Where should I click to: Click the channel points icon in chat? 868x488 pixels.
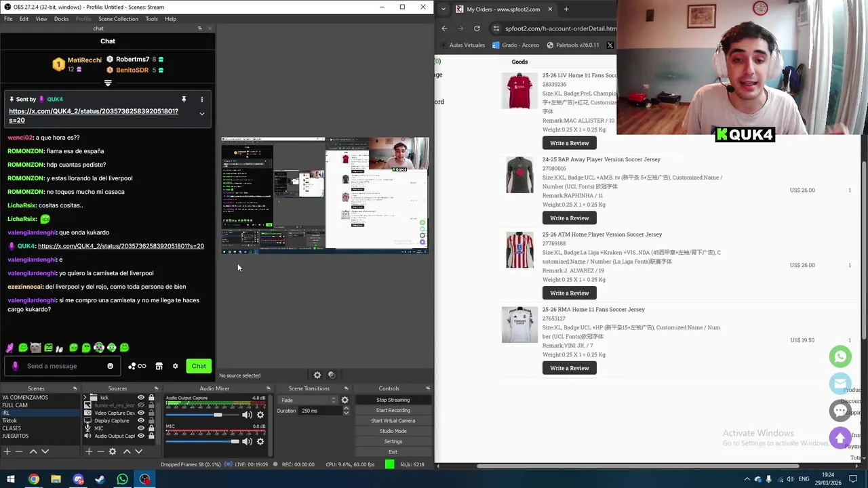click(137, 366)
